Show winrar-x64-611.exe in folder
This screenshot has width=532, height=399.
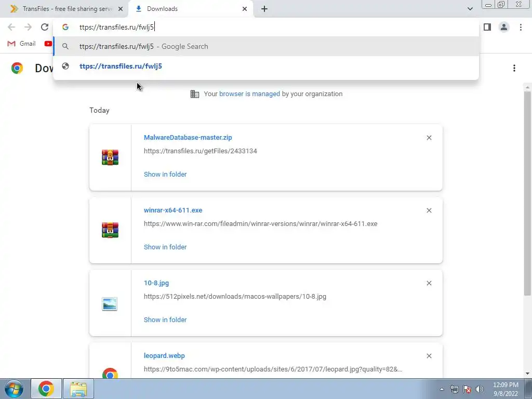click(165, 247)
